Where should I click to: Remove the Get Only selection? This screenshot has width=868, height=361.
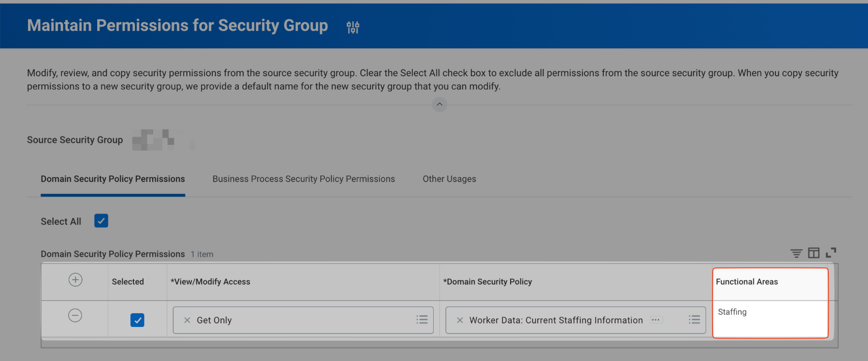tap(187, 320)
